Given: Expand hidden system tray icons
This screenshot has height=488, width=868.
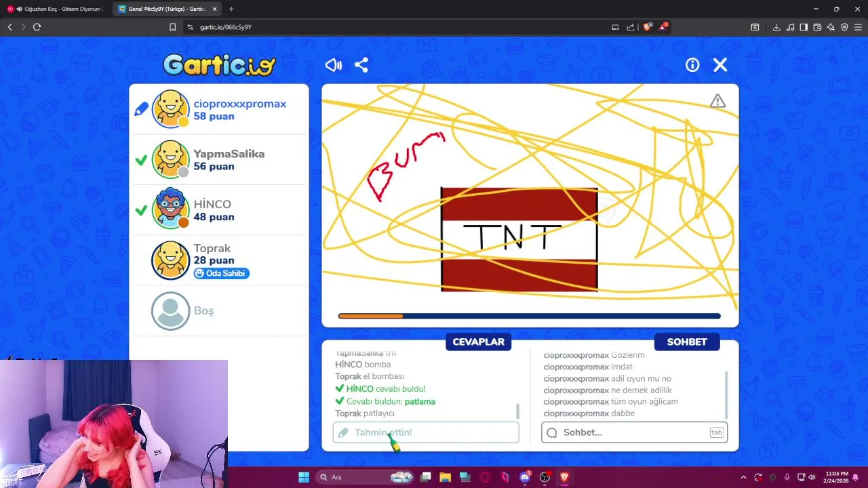Looking at the screenshot, I should (x=743, y=477).
